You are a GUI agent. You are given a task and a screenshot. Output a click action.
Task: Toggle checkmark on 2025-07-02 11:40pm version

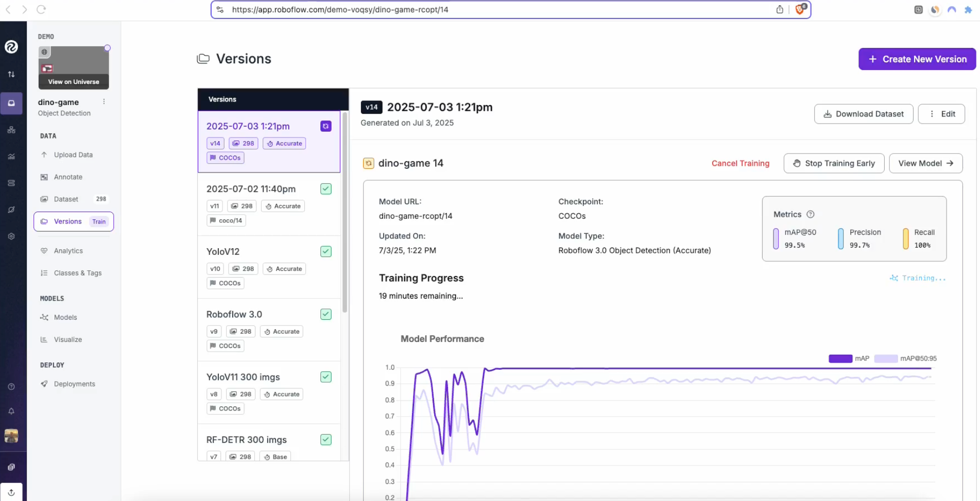pos(326,189)
